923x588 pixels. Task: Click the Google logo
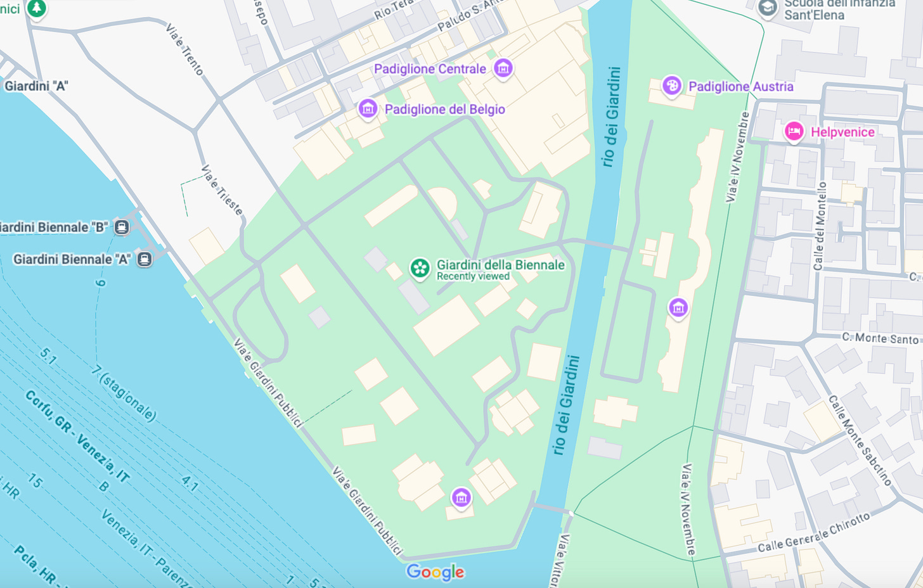436,572
